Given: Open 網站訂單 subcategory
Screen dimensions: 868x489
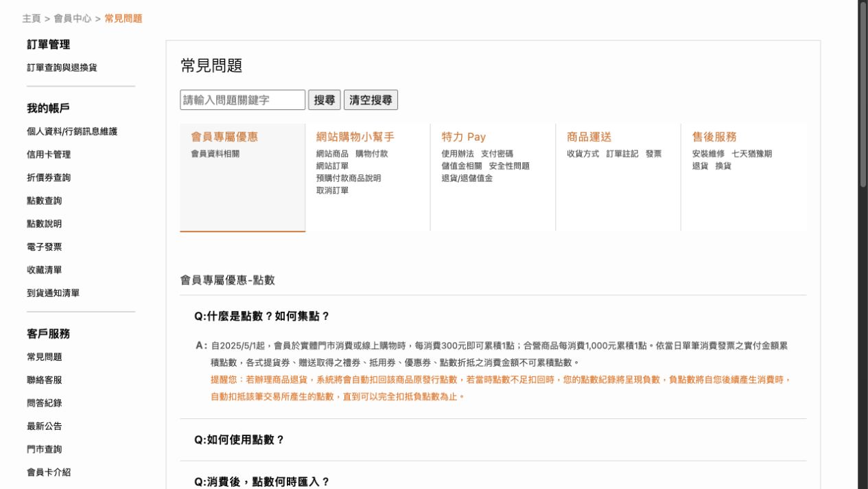Looking at the screenshot, I should tap(332, 166).
